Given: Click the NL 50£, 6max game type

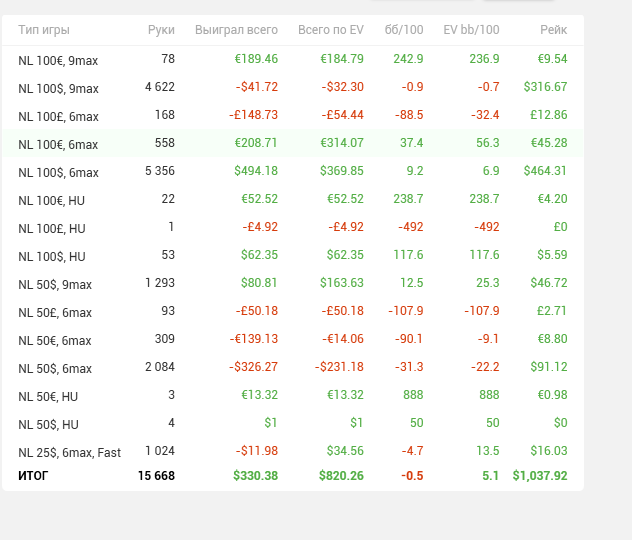Looking at the screenshot, I should pyautogui.click(x=55, y=313).
